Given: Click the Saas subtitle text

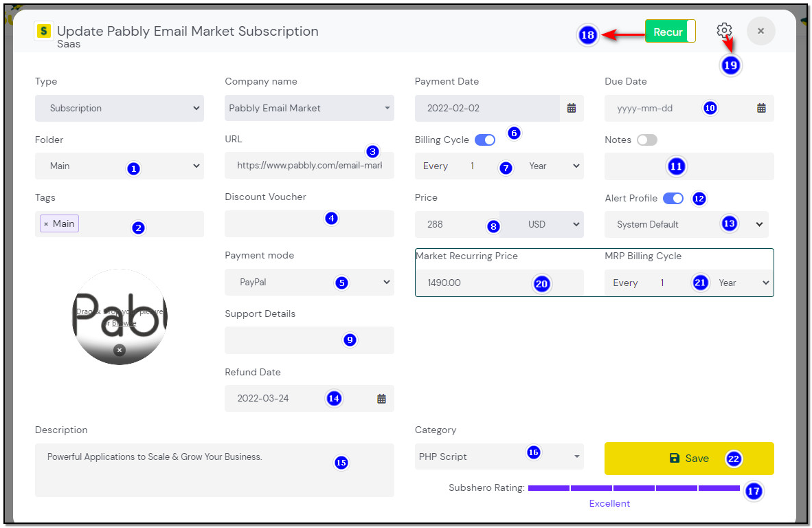Looking at the screenshot, I should click(69, 44).
